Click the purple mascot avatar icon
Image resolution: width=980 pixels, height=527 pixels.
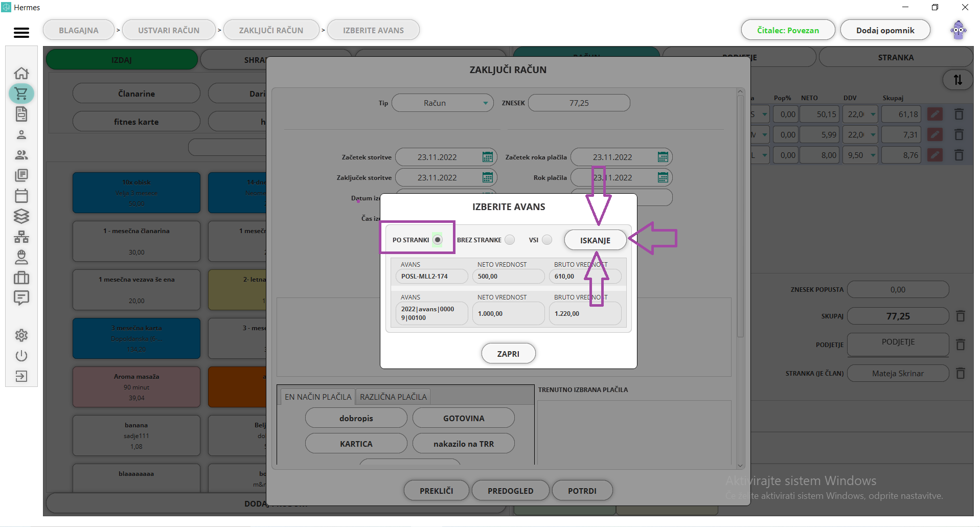(x=959, y=30)
